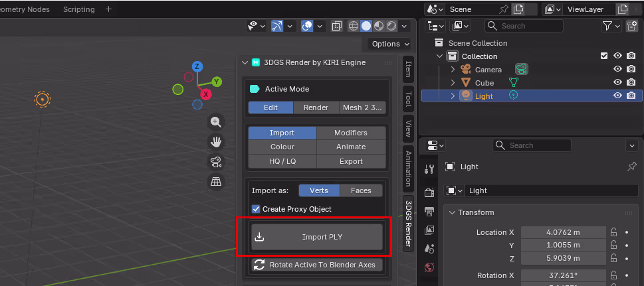Viewport: 644px width, 286px height.
Task: Uncheck the Collection exclude checkbox
Action: click(603, 56)
